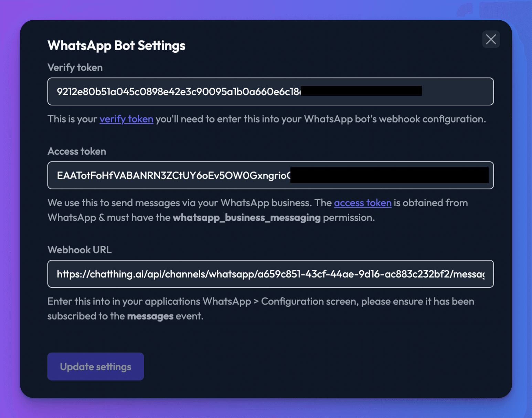Select the Webhook URL text box
This screenshot has height=418, width=532.
pos(270,274)
